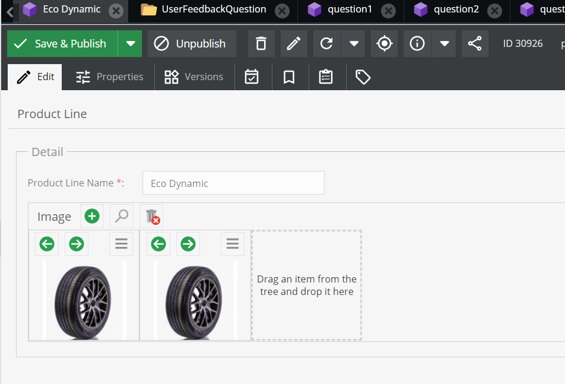Move first tire image left
The image size is (565, 384).
(x=47, y=244)
